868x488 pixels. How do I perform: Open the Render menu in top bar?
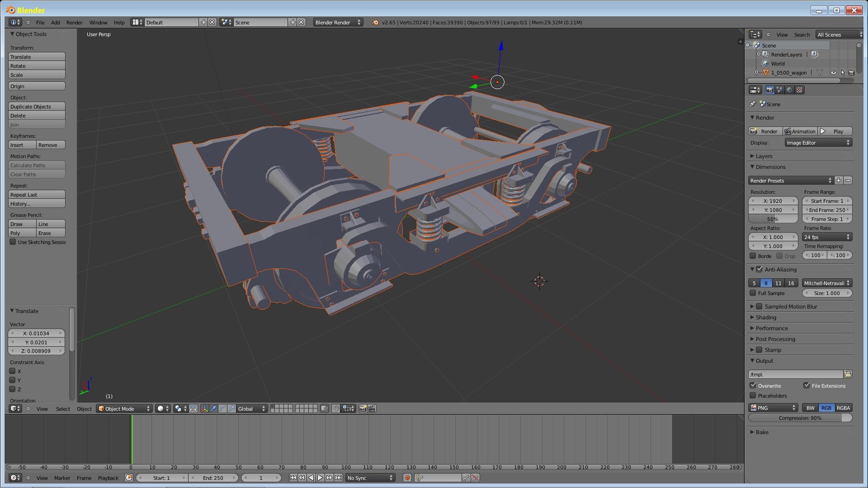[74, 22]
